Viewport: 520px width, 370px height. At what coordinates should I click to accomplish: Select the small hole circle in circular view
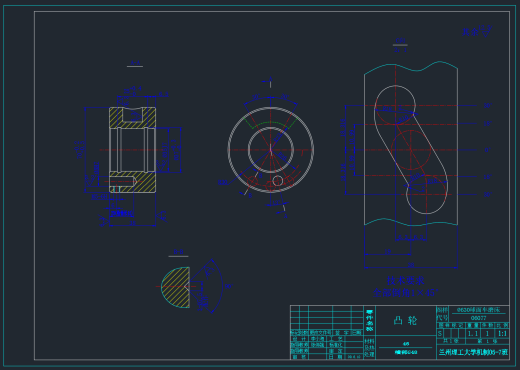pyautogui.click(x=278, y=181)
